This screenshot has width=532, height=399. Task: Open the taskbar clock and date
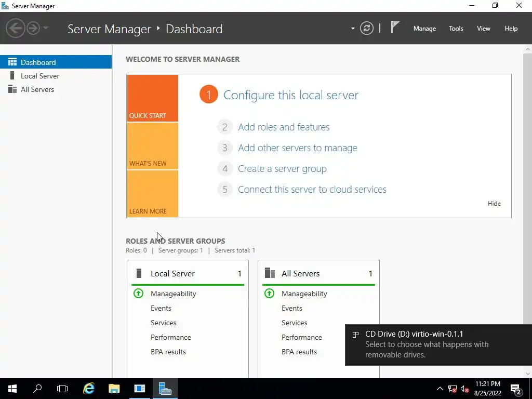pyautogui.click(x=487, y=389)
